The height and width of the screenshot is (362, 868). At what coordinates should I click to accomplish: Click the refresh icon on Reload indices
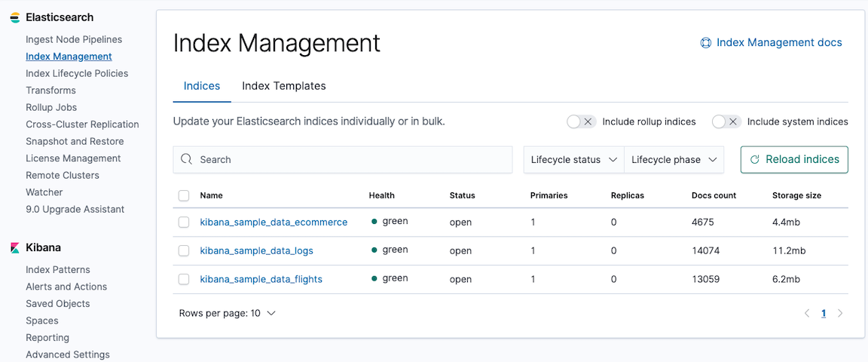click(x=754, y=160)
